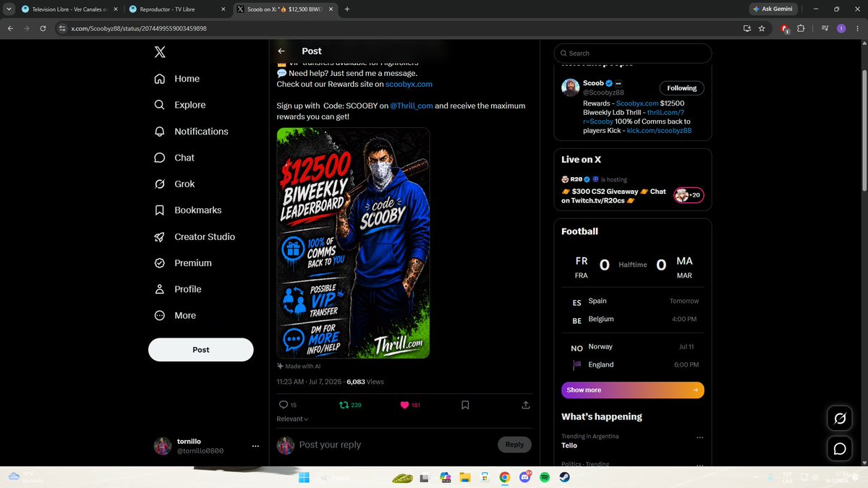Open a new browser tab
The width and height of the screenshot is (868, 488).
[x=347, y=9]
